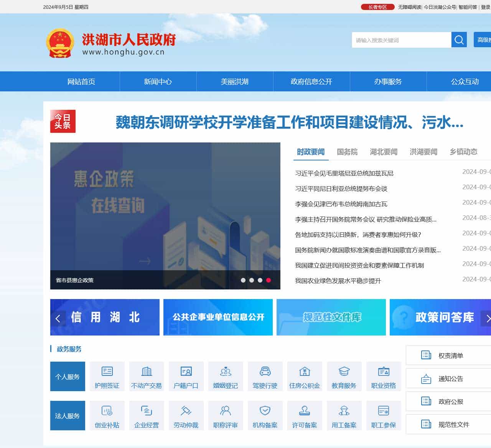Click the search magnifier icon
491x448 pixels.
click(459, 40)
